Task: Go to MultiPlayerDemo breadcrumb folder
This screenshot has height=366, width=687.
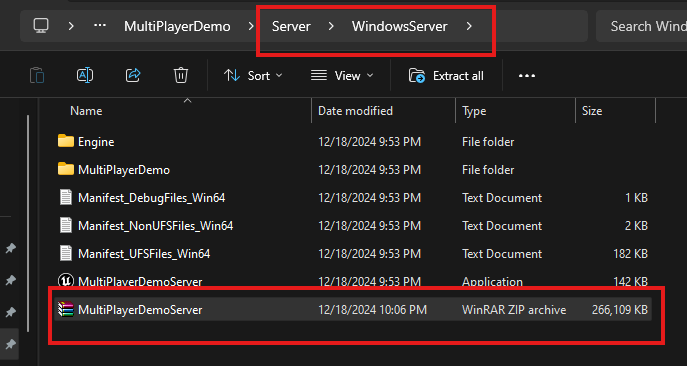Action: [x=177, y=26]
